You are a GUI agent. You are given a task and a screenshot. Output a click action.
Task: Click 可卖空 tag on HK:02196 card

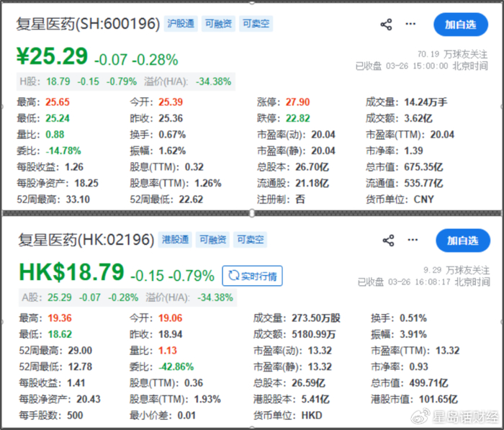pos(250,240)
